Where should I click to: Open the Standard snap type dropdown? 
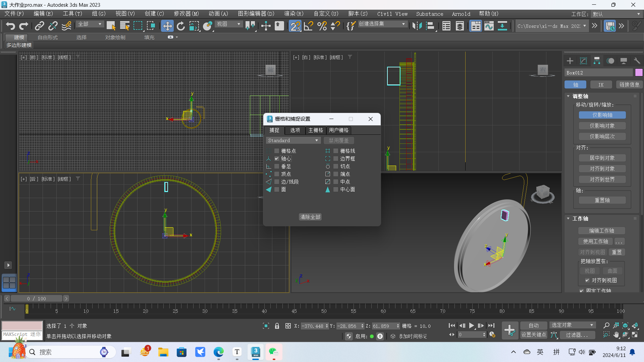(293, 140)
